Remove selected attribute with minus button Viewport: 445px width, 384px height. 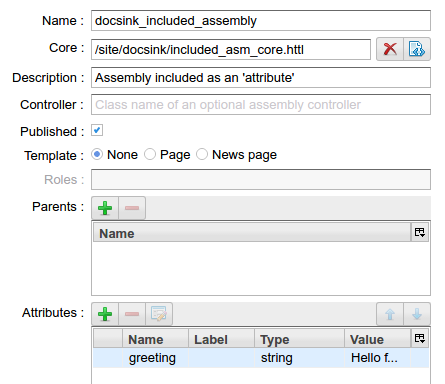click(132, 314)
